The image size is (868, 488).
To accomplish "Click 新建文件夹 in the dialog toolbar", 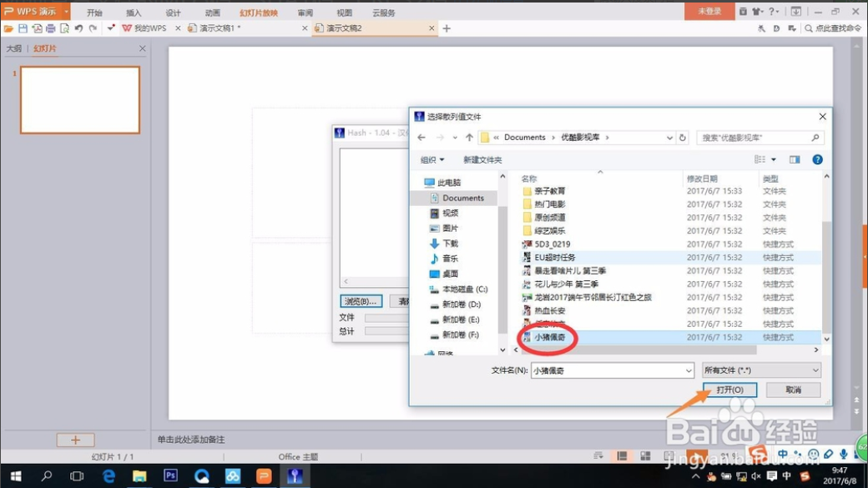I will click(482, 160).
